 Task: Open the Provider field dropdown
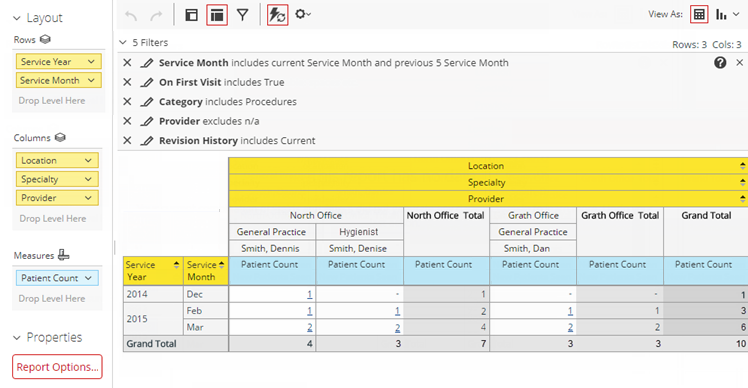click(x=88, y=198)
